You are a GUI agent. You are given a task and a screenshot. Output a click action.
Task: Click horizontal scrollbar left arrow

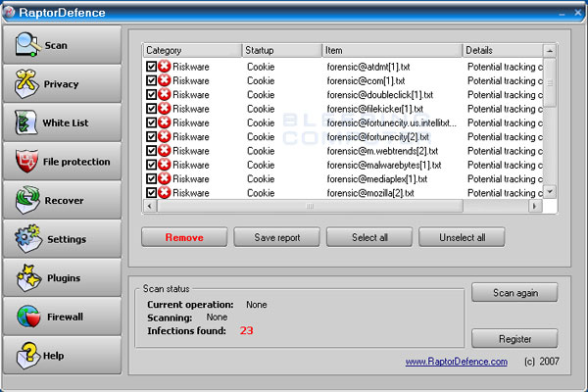(150, 206)
